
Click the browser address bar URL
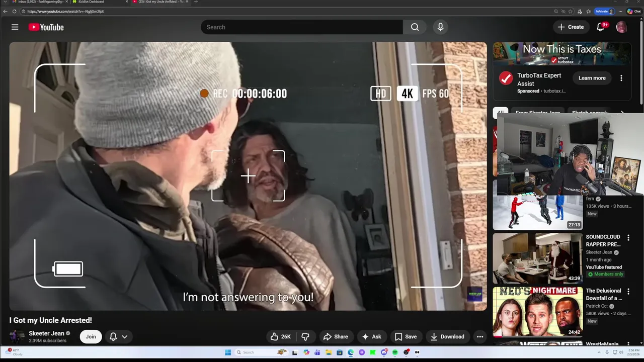65,11
